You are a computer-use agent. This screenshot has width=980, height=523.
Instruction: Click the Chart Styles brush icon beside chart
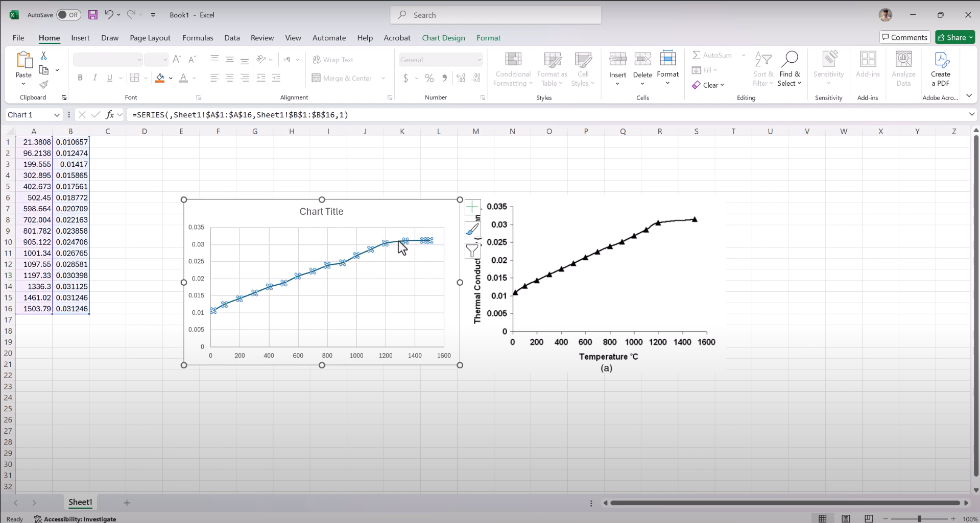pos(472,229)
